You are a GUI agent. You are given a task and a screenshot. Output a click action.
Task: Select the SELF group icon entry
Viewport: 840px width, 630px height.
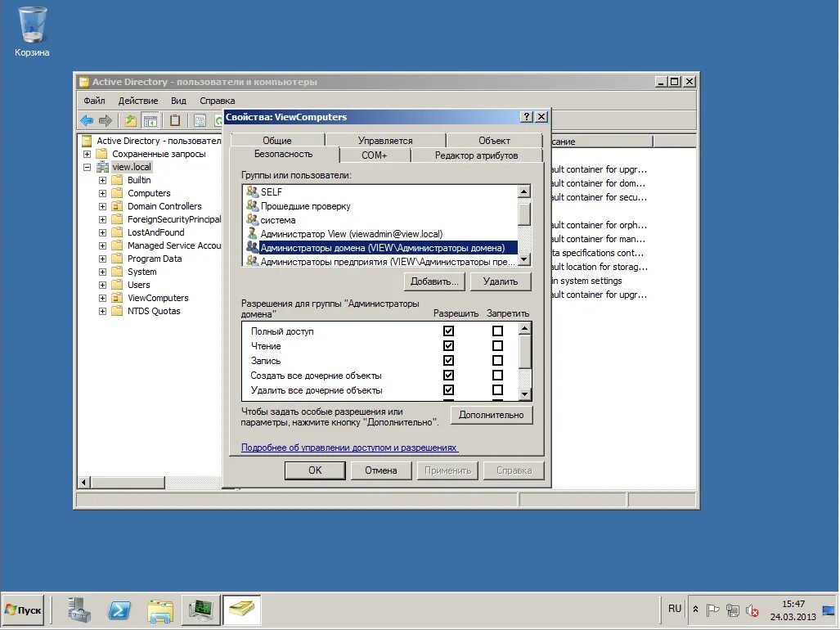click(252, 191)
